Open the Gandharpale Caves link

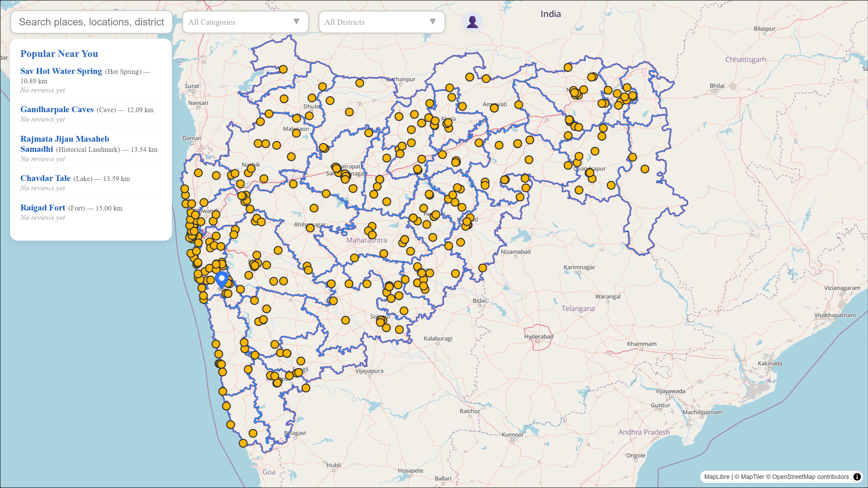57,109
